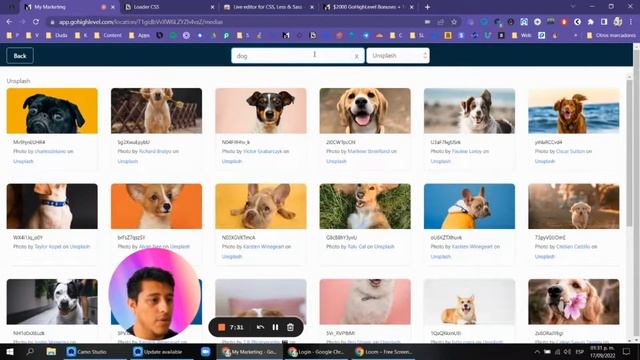This screenshot has height=360, width=640.
Task: Open photographer Oscar Sutton's profile link
Action: pyautogui.click(x=571, y=151)
